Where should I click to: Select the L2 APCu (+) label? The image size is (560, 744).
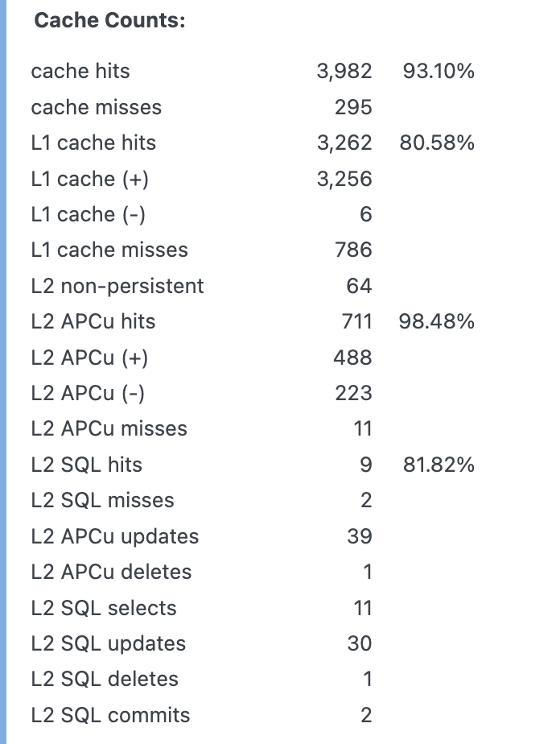(x=90, y=358)
